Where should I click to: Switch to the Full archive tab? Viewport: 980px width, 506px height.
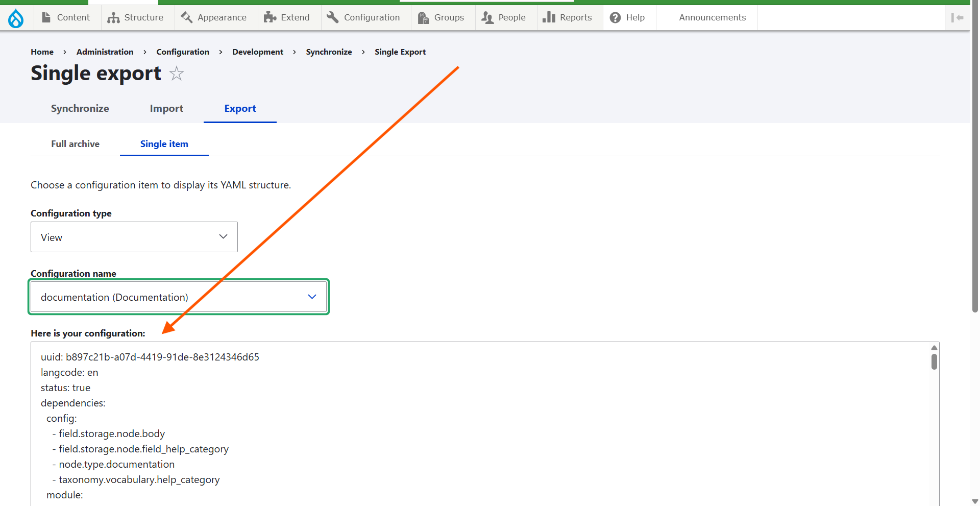point(75,144)
